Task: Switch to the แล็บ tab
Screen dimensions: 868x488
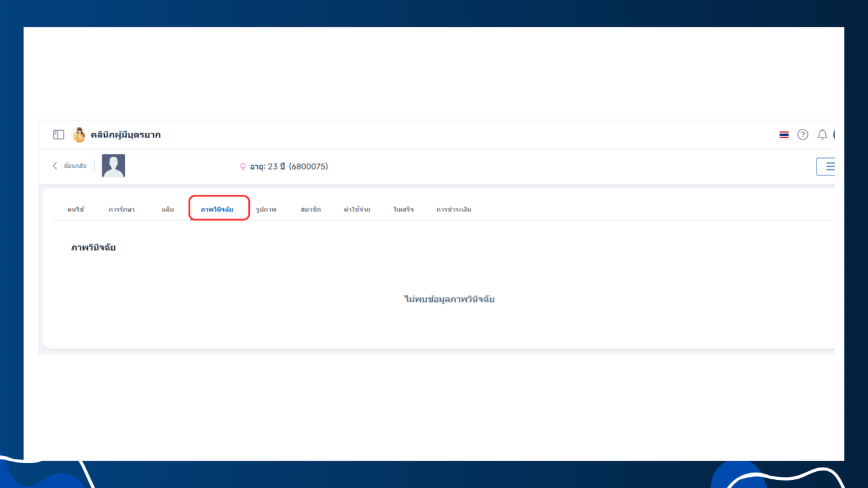Action: [167, 210]
